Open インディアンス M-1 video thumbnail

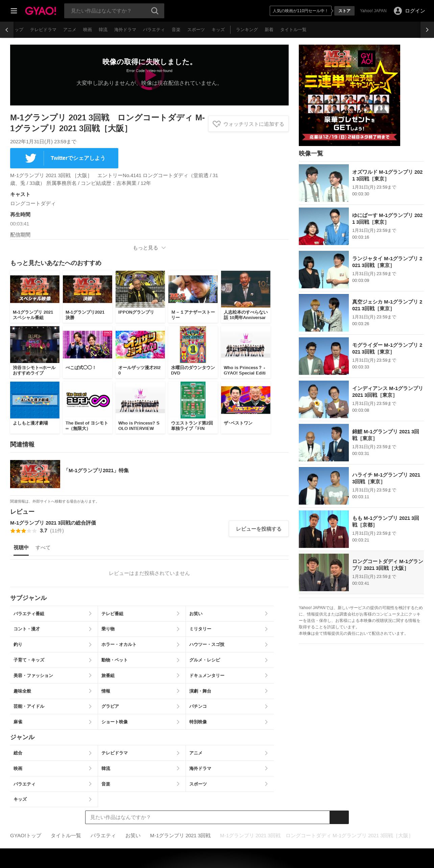324,400
